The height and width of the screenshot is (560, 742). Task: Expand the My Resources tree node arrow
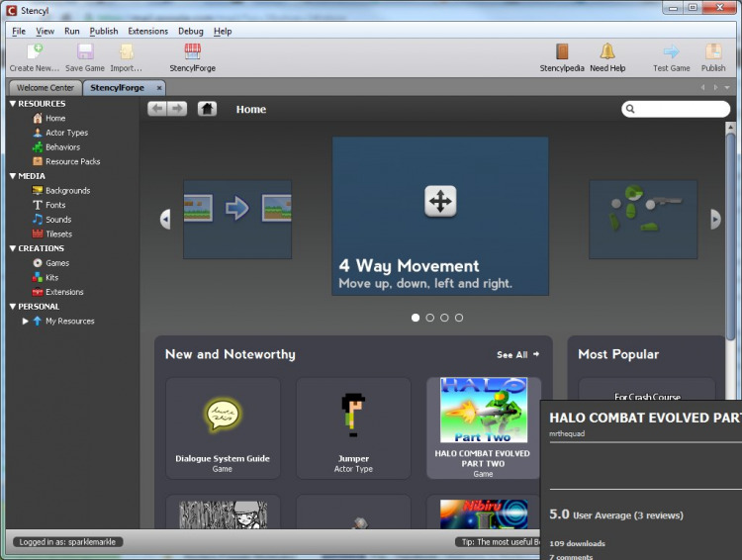[x=25, y=321]
